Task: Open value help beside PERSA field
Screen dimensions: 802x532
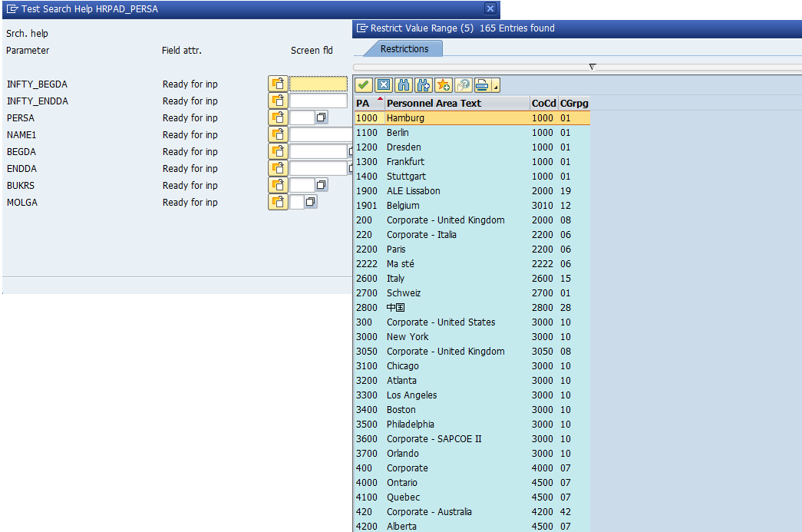Action: pos(322,117)
